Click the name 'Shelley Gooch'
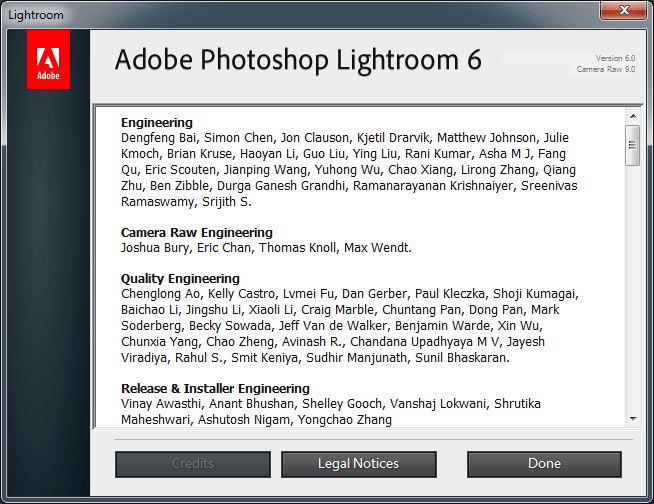 point(342,404)
